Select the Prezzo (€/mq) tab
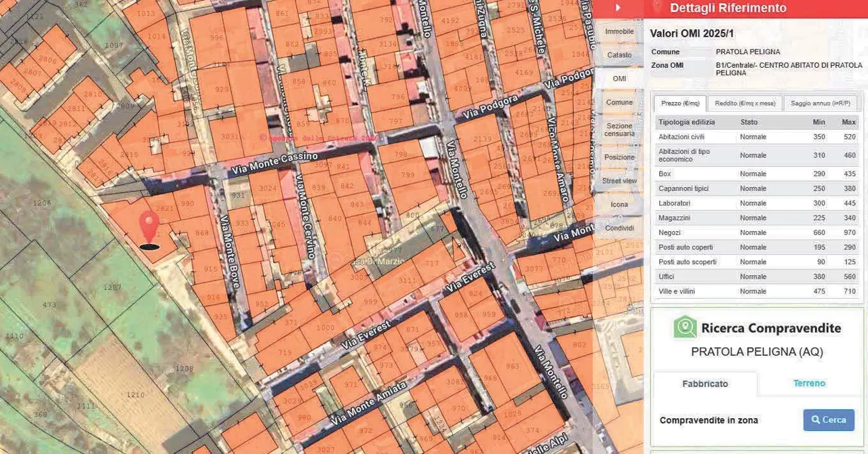Screen dimensions: 868x454 point(680,103)
